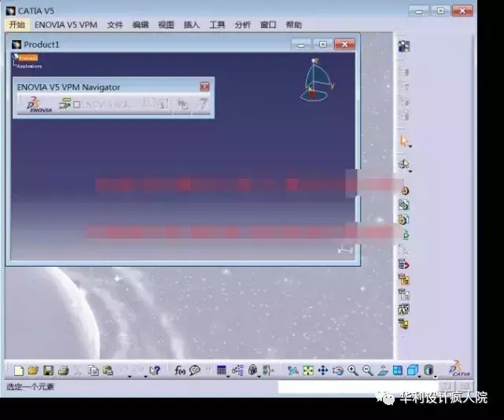This screenshot has width=504, height=420.
Task: Click the Shading render style icon
Action: click(429, 370)
